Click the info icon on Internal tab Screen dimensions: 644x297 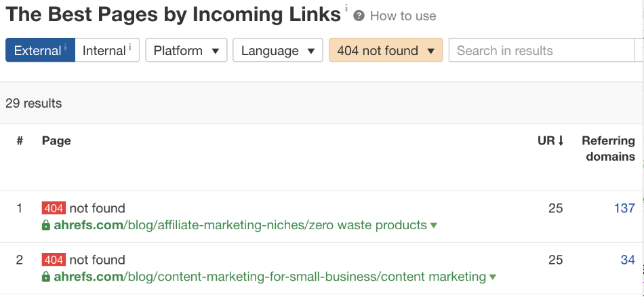(x=129, y=46)
